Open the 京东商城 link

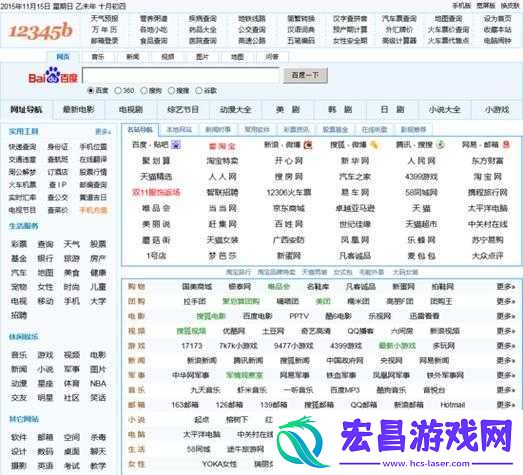click(289, 208)
